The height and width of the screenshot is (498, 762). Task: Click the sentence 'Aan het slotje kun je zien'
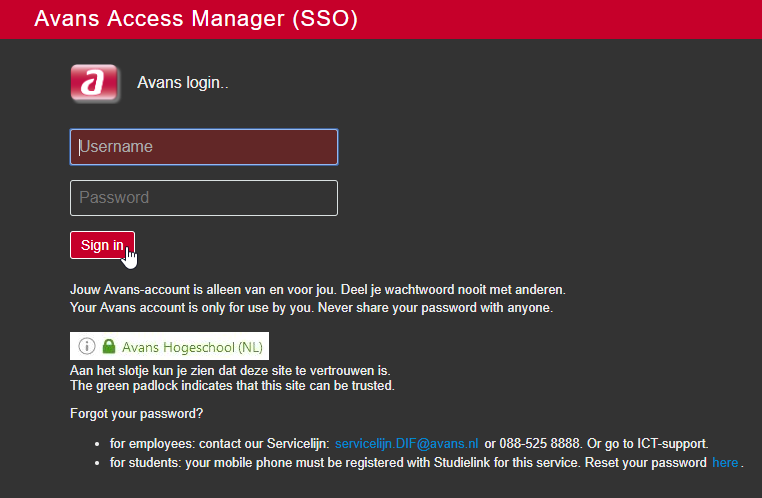142,371
